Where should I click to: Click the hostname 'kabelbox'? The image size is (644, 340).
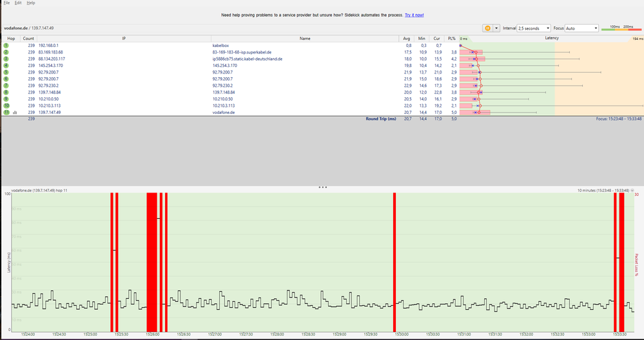(x=220, y=46)
